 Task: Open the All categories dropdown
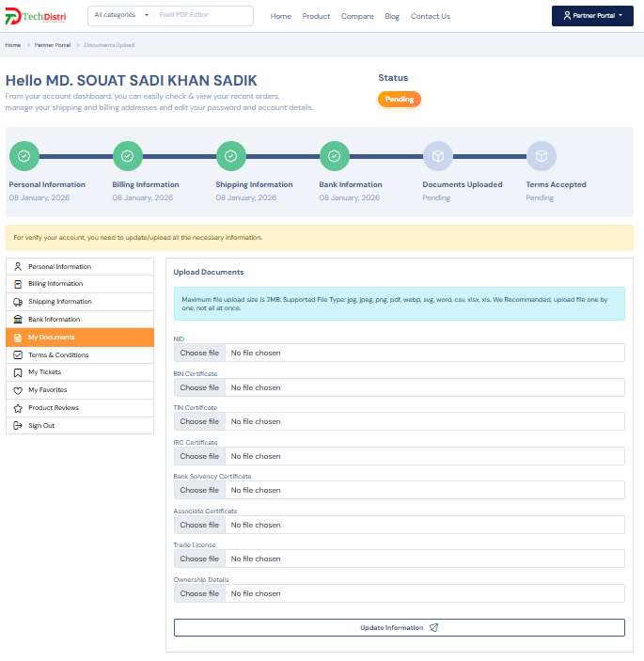pyautogui.click(x=121, y=15)
